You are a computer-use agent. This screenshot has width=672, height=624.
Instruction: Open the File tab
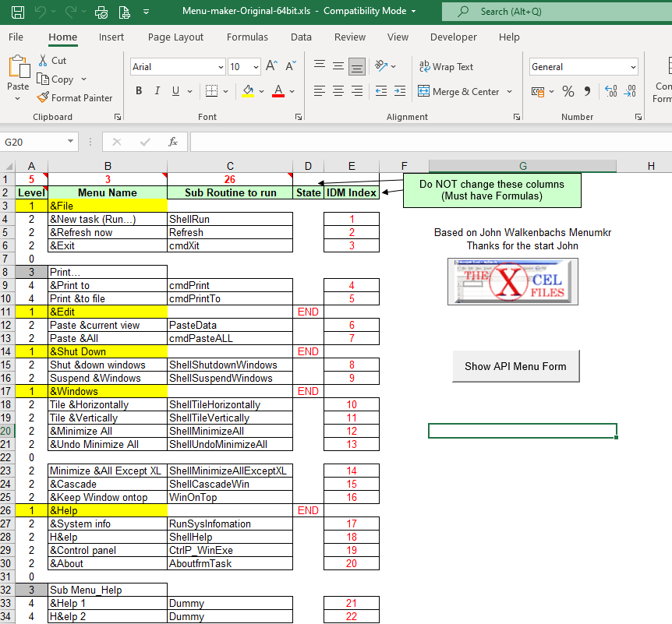(x=16, y=37)
